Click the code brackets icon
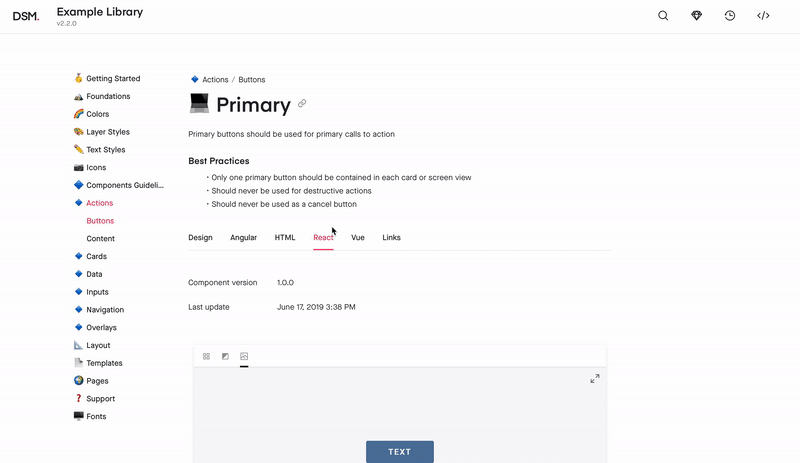Image resolution: width=800 pixels, height=463 pixels. [763, 16]
